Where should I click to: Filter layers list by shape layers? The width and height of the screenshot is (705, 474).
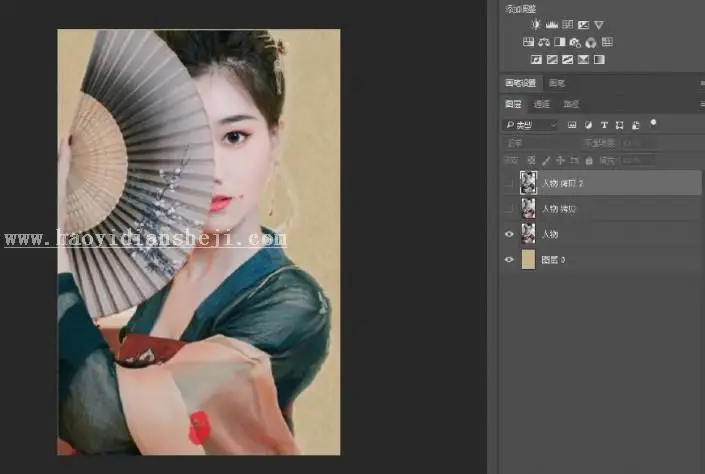[620, 125]
